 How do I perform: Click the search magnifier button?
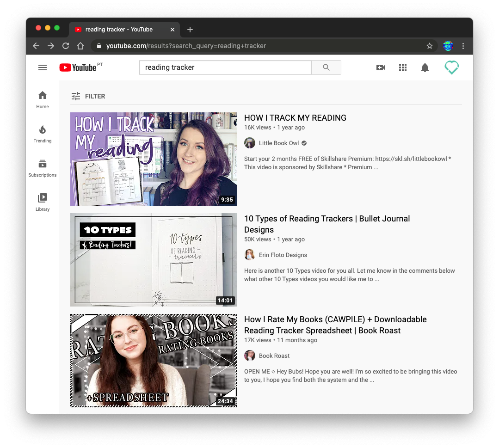pos(326,68)
